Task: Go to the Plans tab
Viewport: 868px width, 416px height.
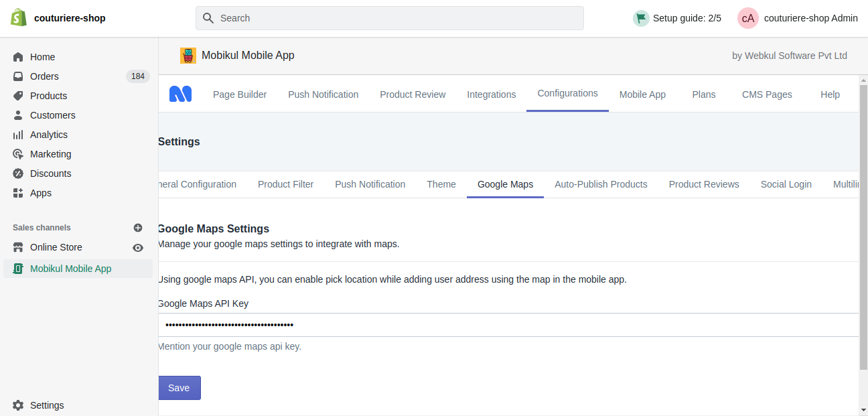Action: [704, 94]
